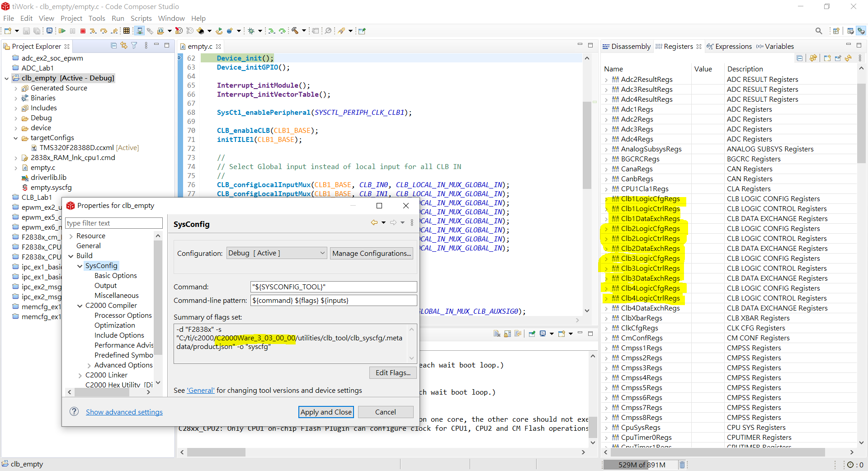Click the hammer Build icon
Image resolution: width=868 pixels, height=471 pixels.
click(x=295, y=31)
